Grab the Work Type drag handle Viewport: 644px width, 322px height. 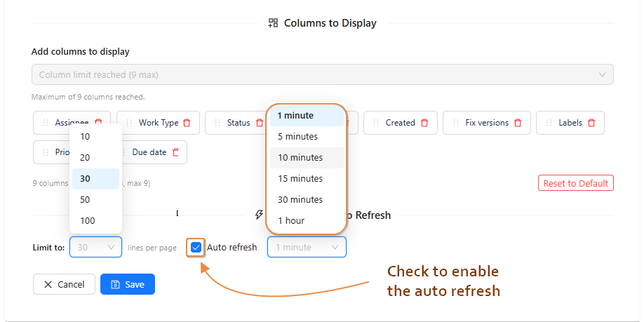[x=129, y=123]
